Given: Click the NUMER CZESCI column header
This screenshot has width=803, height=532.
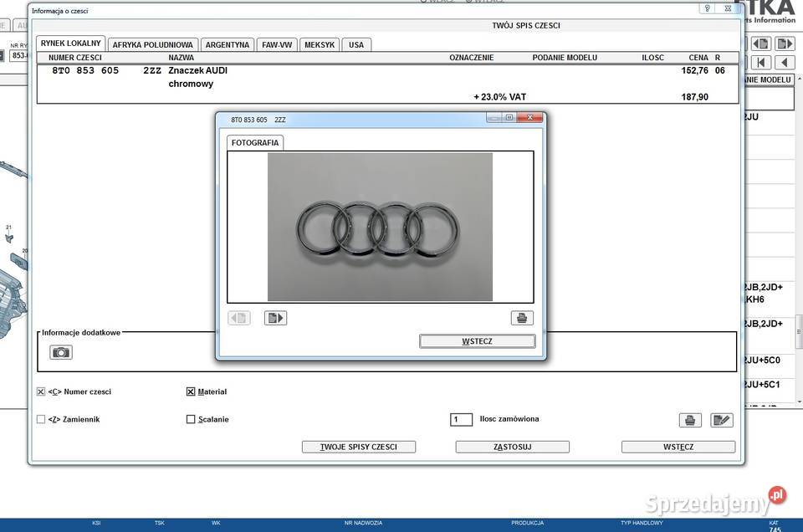Looking at the screenshot, I should 75,58.
